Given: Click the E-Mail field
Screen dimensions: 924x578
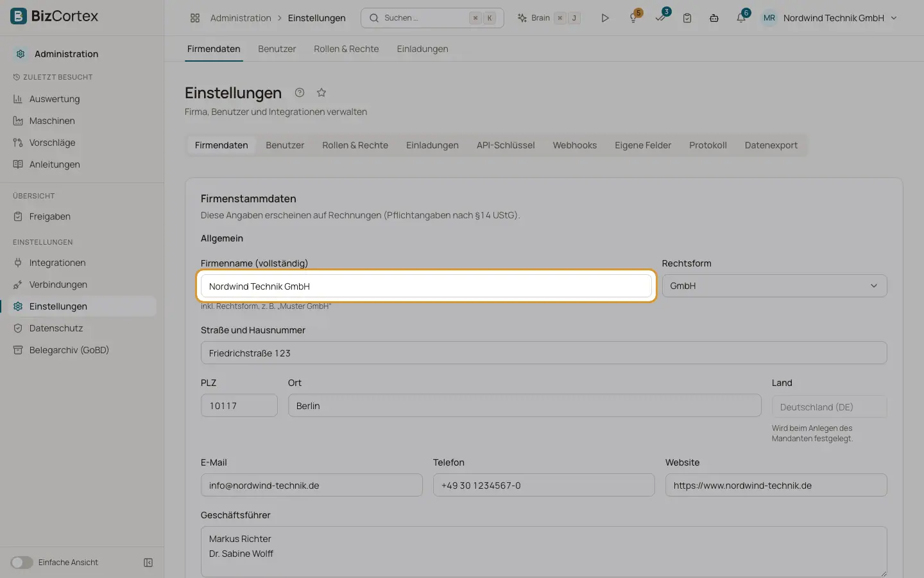Looking at the screenshot, I should tap(312, 485).
